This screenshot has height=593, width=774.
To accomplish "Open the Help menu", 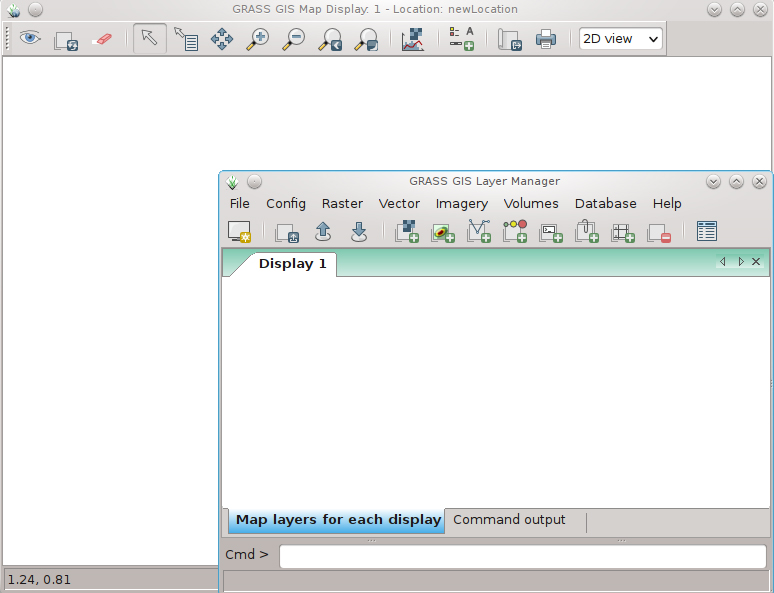I will (667, 203).
